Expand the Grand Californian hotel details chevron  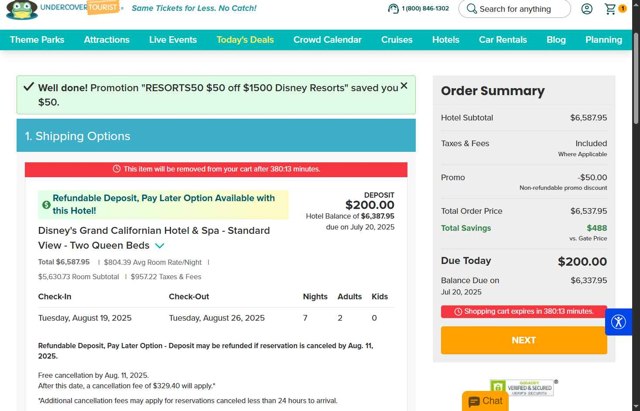tap(160, 246)
